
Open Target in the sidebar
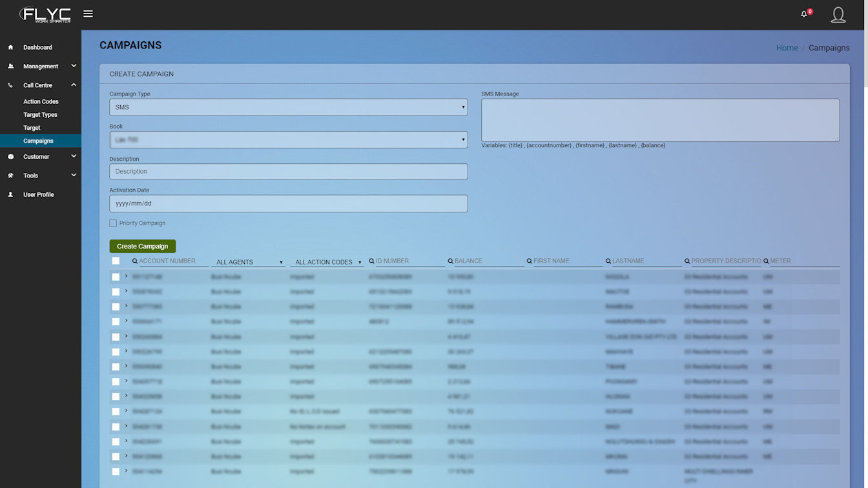[x=32, y=128]
